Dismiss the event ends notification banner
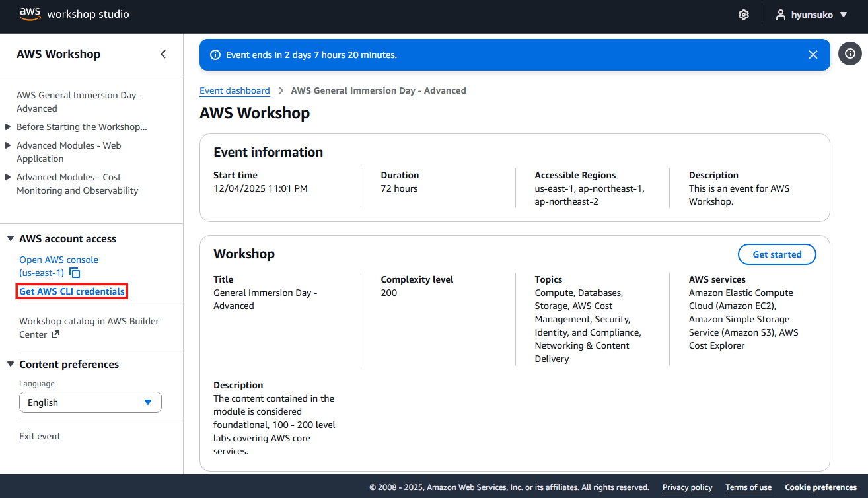The width and height of the screenshot is (868, 498). pos(813,55)
